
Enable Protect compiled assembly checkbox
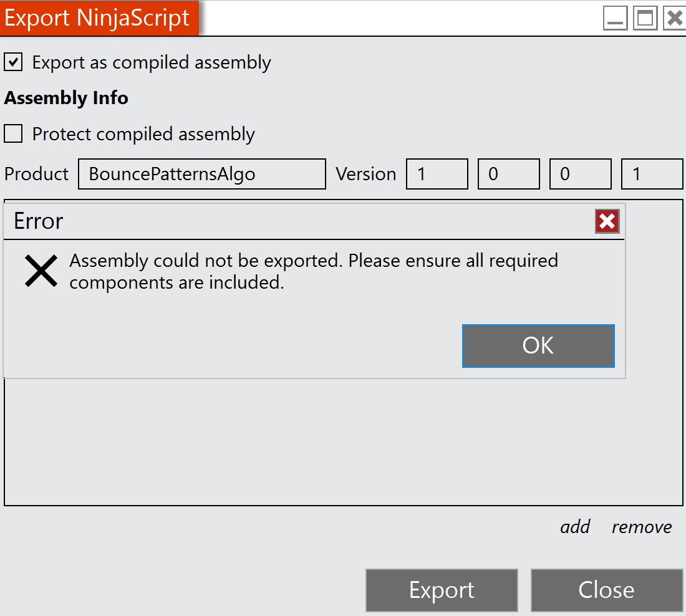(x=13, y=133)
